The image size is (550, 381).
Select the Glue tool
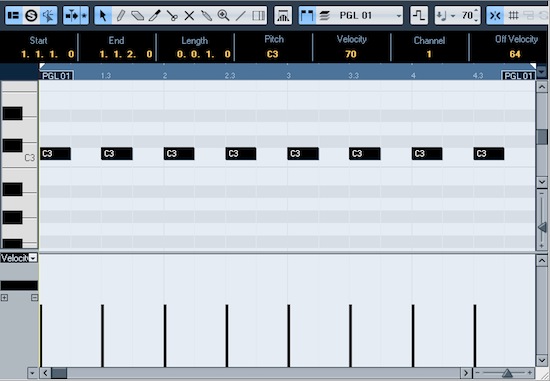[206, 16]
